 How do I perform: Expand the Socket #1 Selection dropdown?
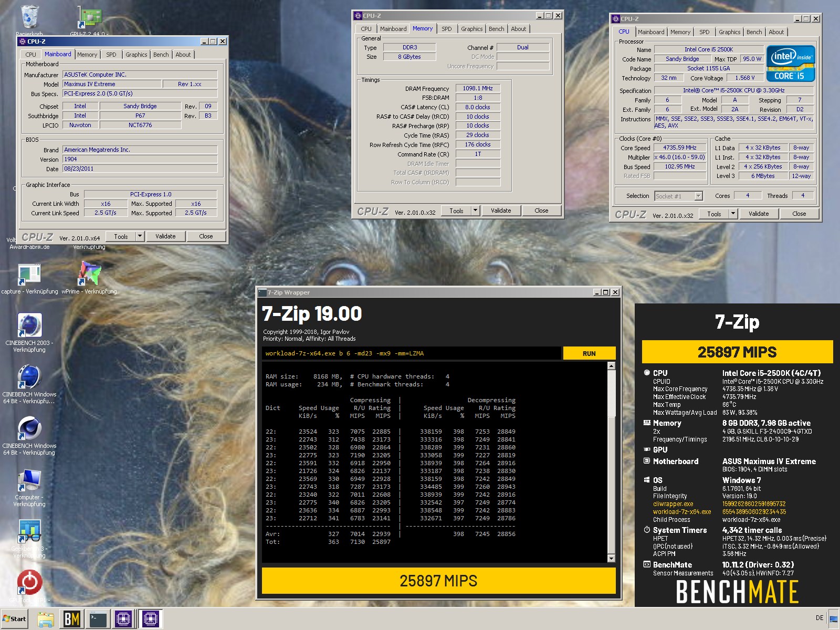(698, 196)
